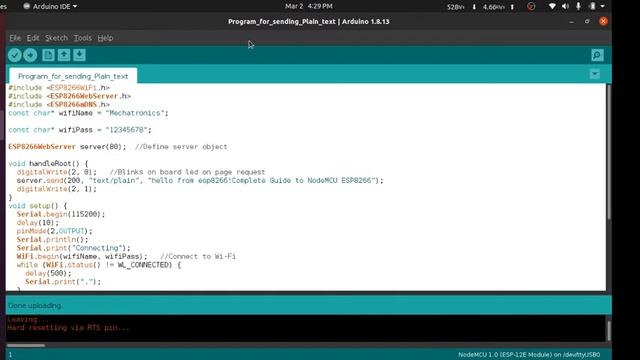640x360 pixels.
Task: Click the Serial.begin(115200) line
Action: 61,214
